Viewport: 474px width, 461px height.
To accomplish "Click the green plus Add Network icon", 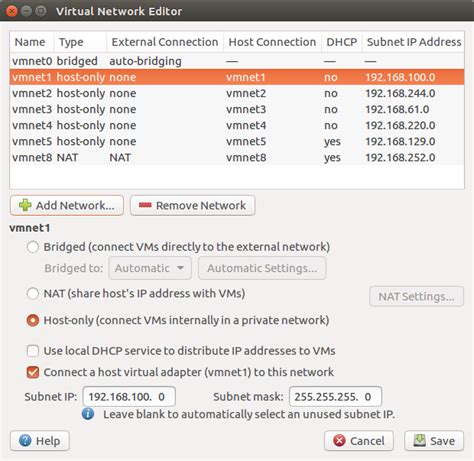I will pyautogui.click(x=25, y=205).
